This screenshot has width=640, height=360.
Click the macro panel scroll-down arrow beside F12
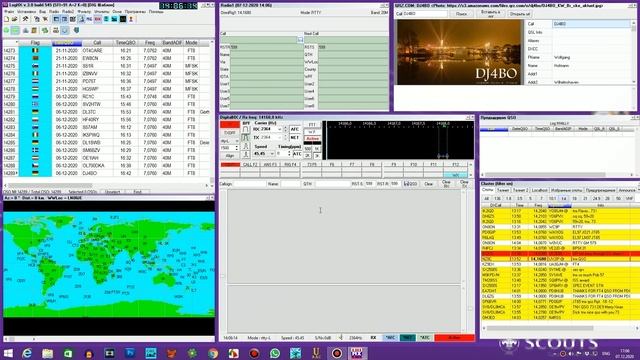pos(471,175)
